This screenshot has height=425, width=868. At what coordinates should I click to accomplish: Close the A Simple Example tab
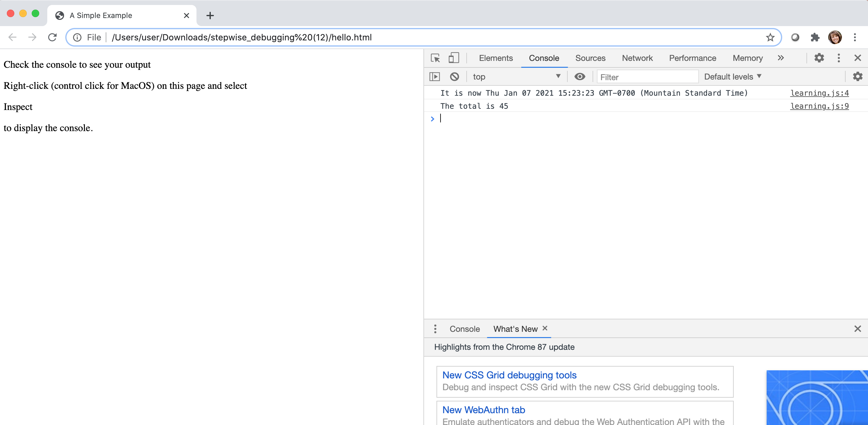pos(186,16)
